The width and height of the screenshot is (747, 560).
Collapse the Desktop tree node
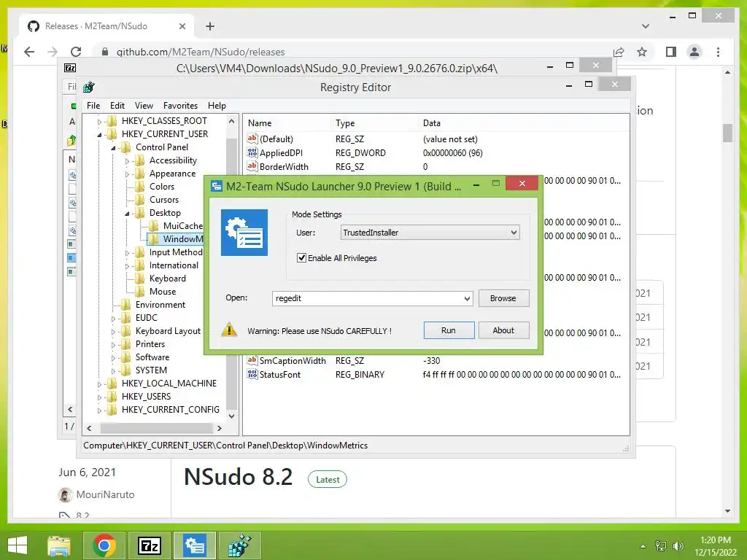pos(127,214)
